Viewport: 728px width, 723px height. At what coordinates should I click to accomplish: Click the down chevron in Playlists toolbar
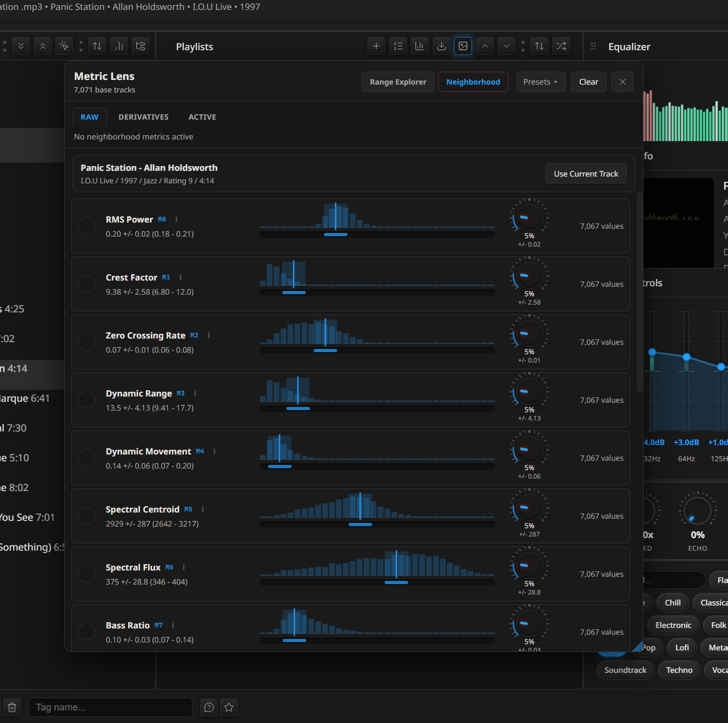point(506,46)
